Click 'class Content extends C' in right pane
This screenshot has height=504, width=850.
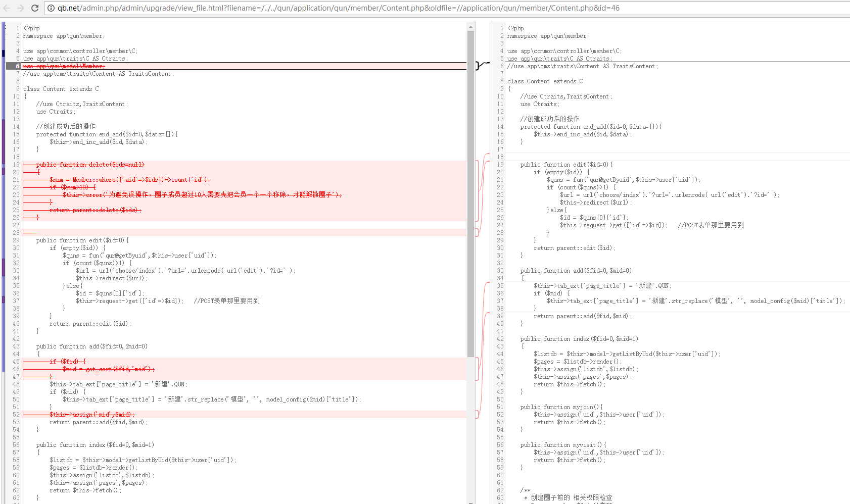(x=545, y=81)
